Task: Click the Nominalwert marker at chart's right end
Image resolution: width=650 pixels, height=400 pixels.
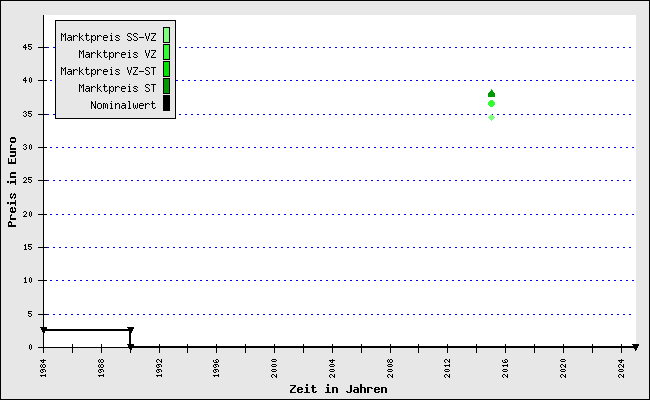Action: [635, 347]
